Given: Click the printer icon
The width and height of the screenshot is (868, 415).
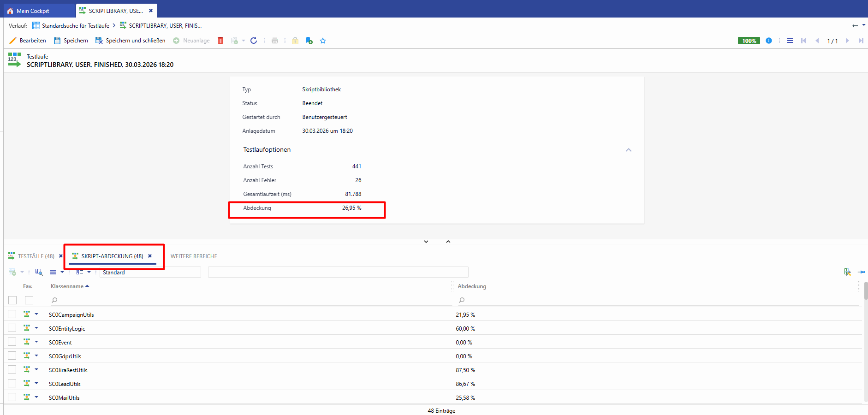Looking at the screenshot, I should (275, 41).
